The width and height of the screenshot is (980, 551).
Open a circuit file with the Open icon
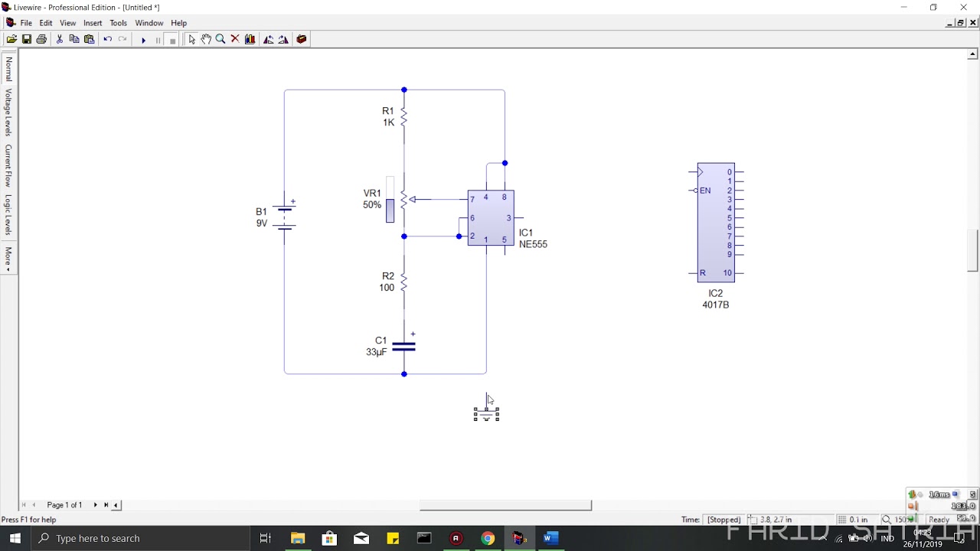click(x=11, y=39)
